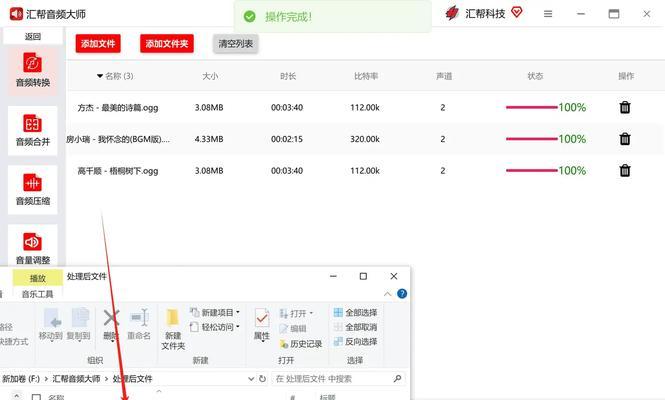Image resolution: width=665 pixels, height=400 pixels.
Task: Click 历史记录 in Explorer ribbon
Action: coord(301,344)
